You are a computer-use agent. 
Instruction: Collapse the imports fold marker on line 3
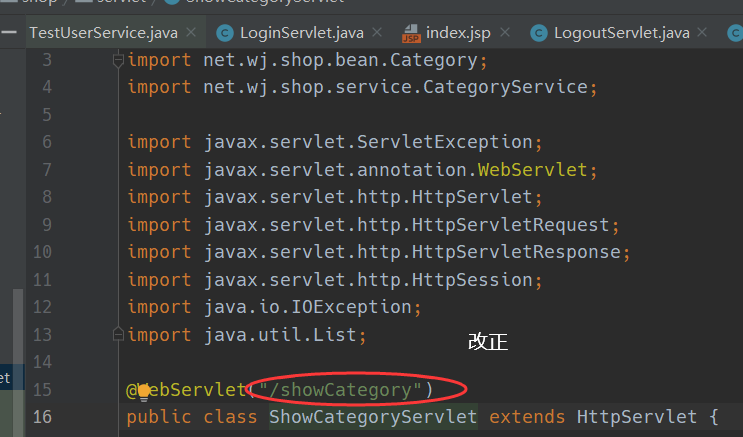(118, 60)
